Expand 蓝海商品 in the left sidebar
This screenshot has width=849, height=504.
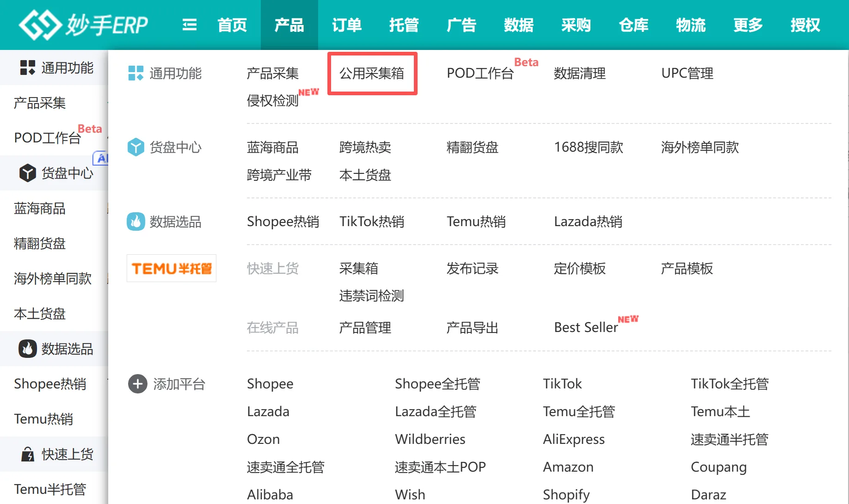pyautogui.click(x=40, y=208)
